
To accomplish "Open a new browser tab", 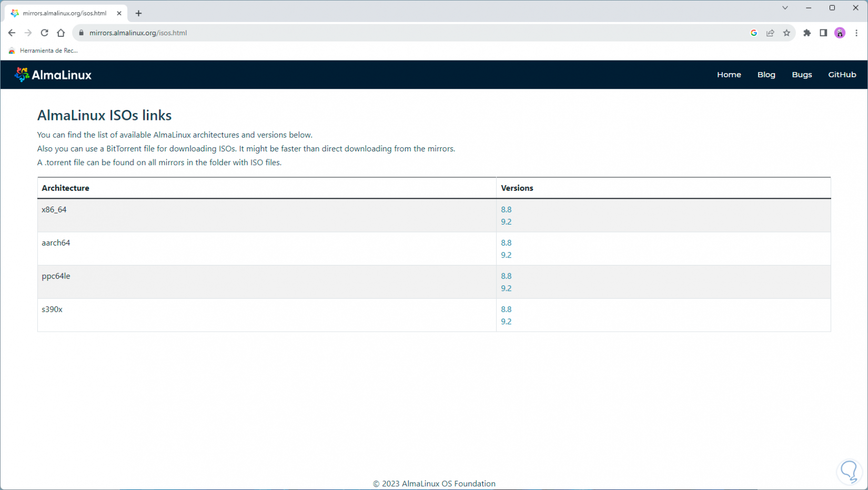I will pos(139,13).
